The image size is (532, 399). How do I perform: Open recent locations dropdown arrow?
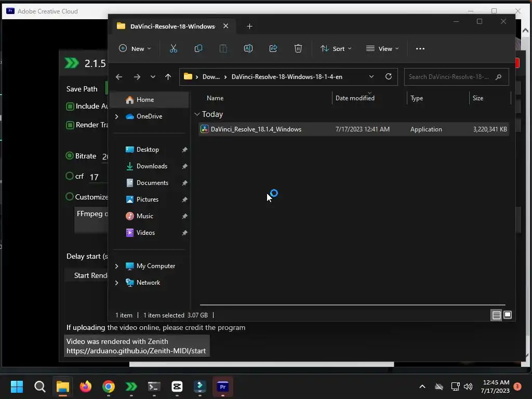pyautogui.click(x=153, y=77)
